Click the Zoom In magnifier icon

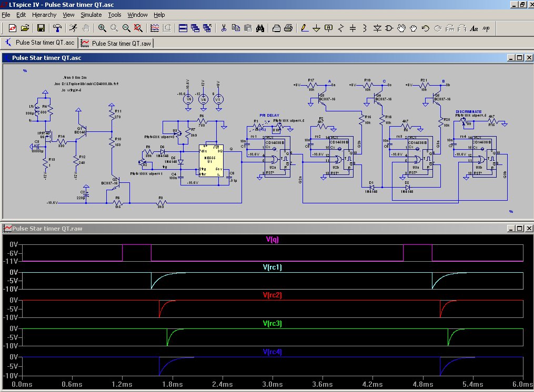click(x=102, y=28)
